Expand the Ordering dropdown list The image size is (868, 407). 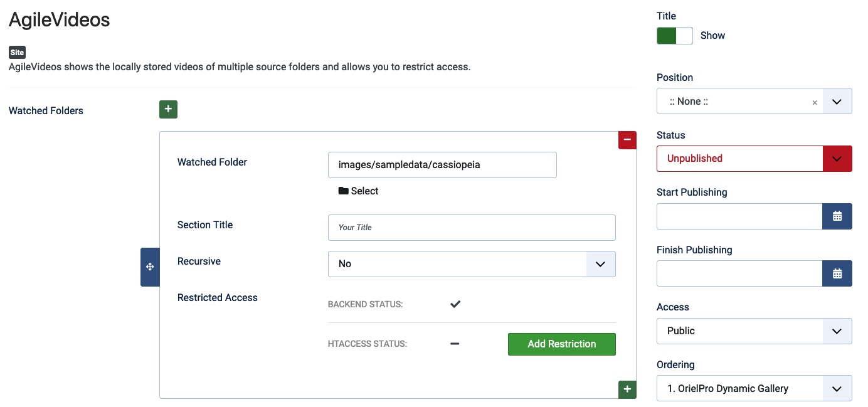(754, 388)
